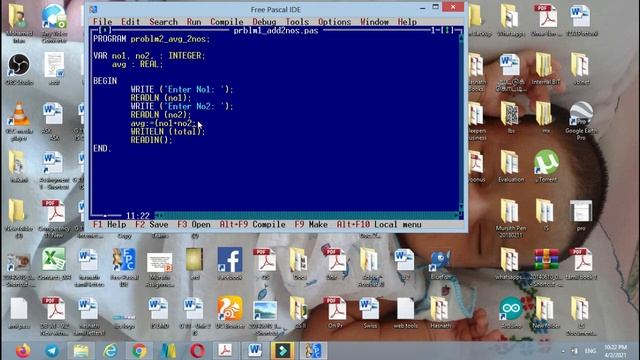
Task: Open File Explorer from the taskbar
Action: (x=81, y=351)
